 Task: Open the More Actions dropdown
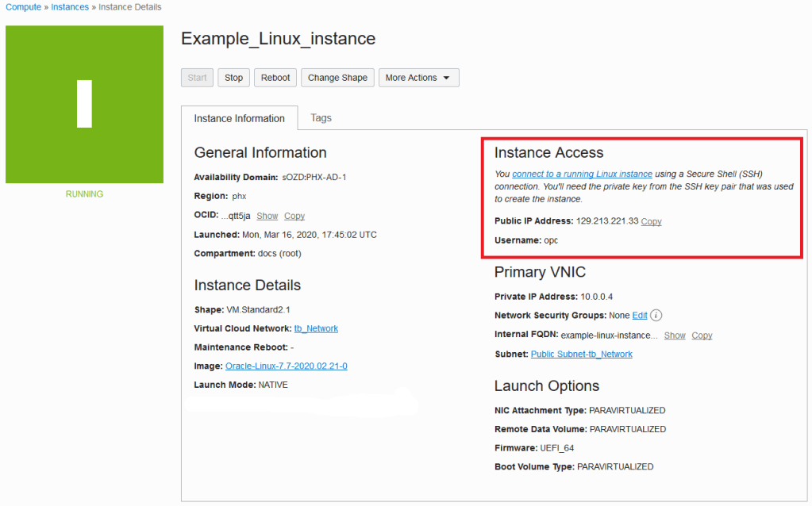418,78
